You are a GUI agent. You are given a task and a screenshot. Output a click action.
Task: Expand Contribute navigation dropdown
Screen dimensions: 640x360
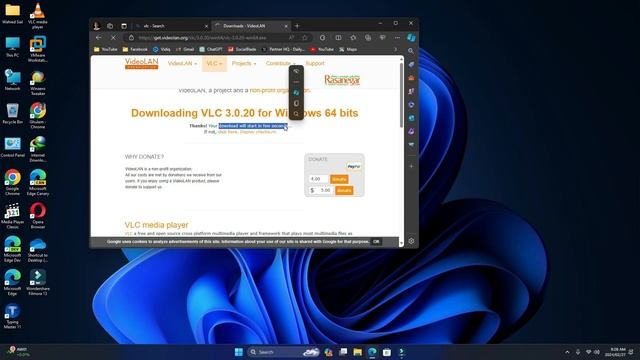click(280, 64)
